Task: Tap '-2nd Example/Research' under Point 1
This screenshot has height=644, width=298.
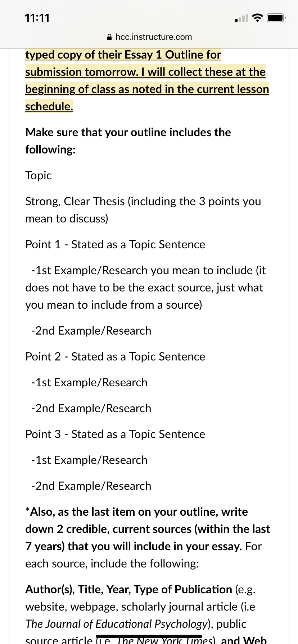Action: [x=91, y=331]
